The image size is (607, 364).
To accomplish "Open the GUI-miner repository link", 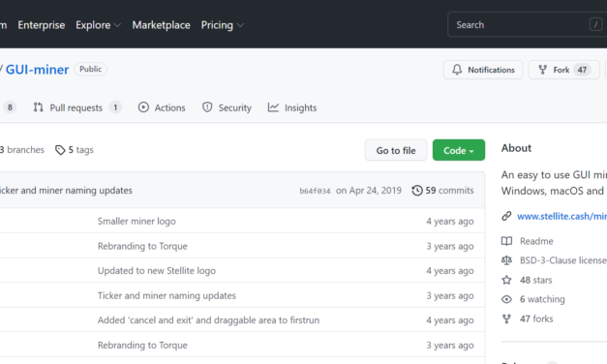I will click(x=37, y=70).
